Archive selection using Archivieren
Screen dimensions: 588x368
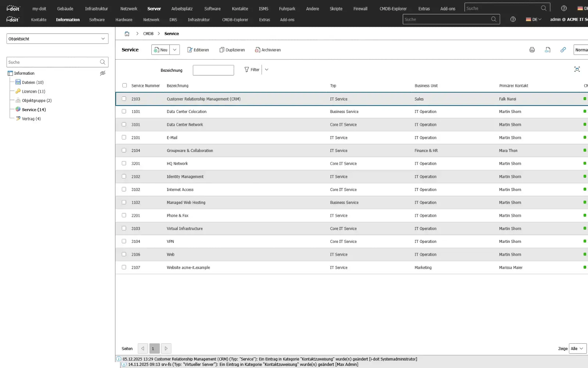tap(268, 50)
